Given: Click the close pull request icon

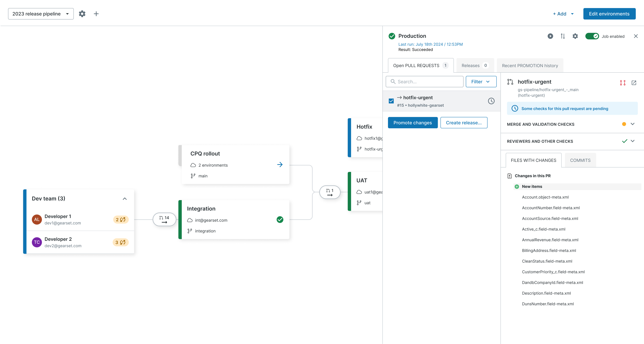Looking at the screenshot, I should [622, 83].
